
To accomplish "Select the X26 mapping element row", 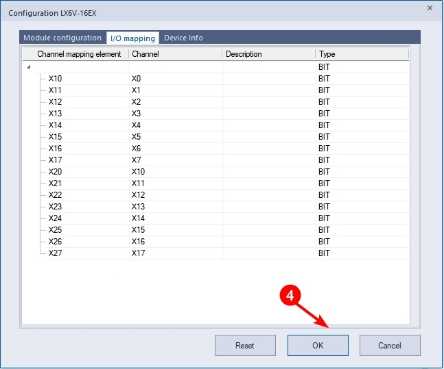I will pyautogui.click(x=215, y=241).
